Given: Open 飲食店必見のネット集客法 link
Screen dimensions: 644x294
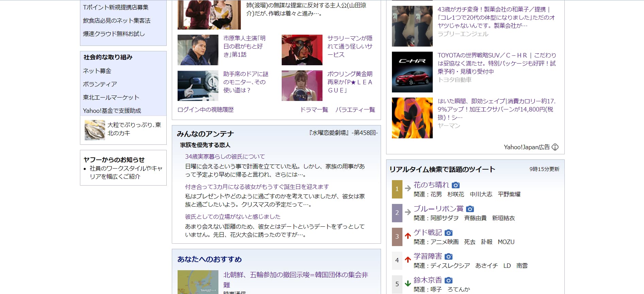Looking at the screenshot, I should pos(117,21).
